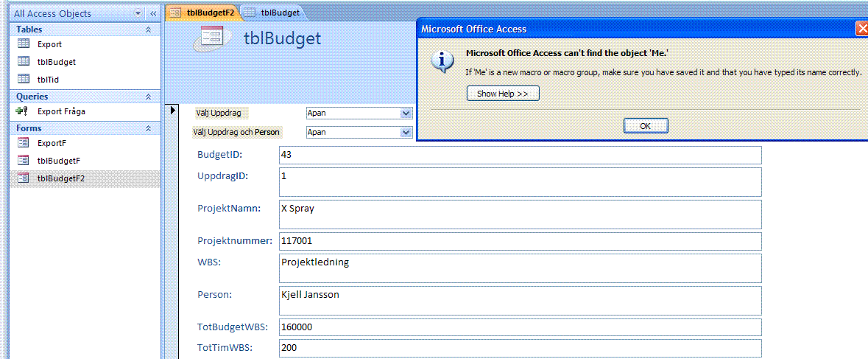
Task: Click the information icon in the error dialog
Action: point(441,62)
